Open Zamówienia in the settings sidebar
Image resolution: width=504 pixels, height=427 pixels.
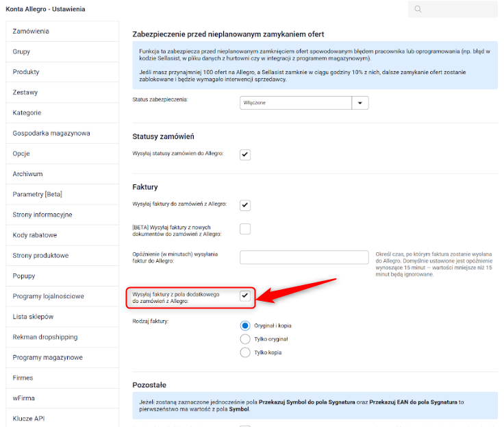[x=31, y=32]
